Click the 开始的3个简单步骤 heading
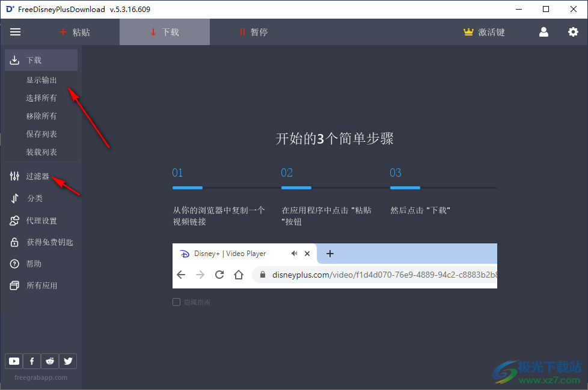Image resolution: width=588 pixels, height=390 pixels. click(x=334, y=139)
